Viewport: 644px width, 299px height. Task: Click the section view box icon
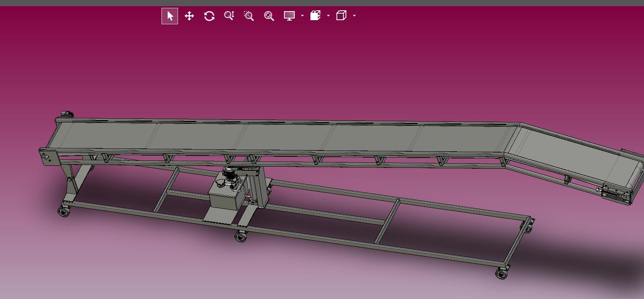pos(316,16)
